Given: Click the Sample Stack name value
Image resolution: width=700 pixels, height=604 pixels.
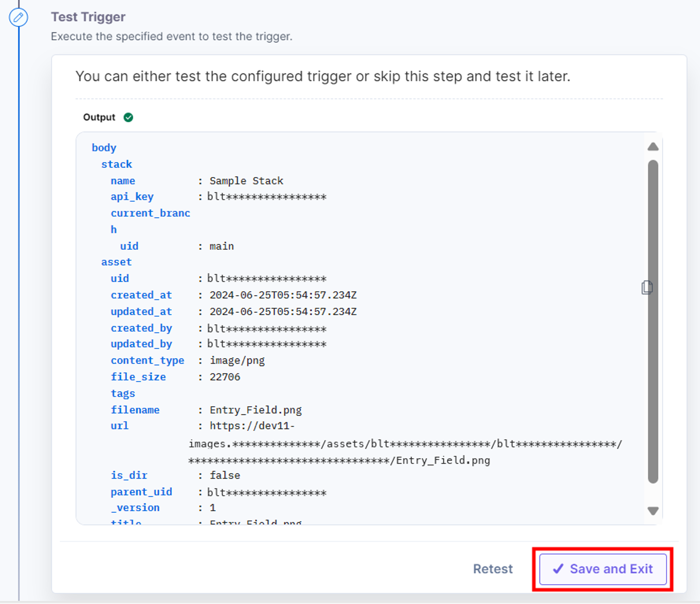Looking at the screenshot, I should pos(246,181).
